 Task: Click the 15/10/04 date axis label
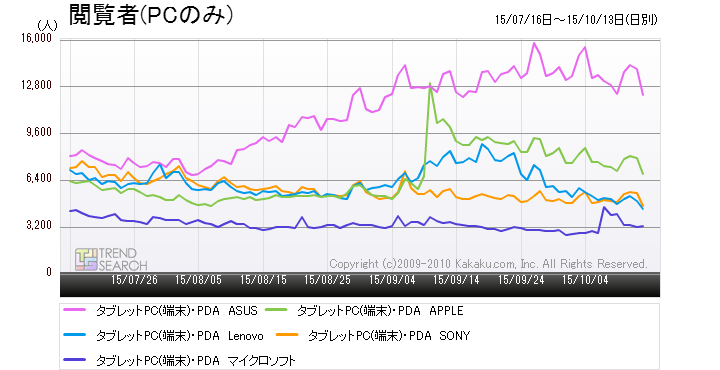point(585,280)
